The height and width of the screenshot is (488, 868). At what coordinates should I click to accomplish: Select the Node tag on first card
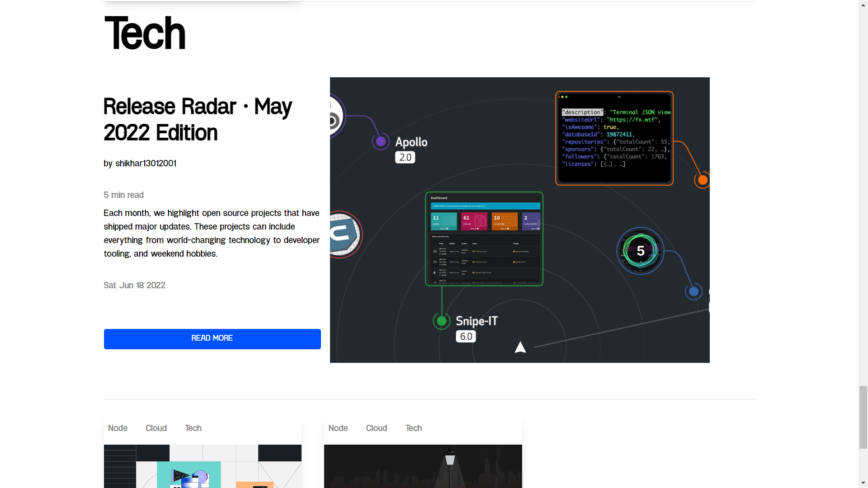(x=118, y=428)
